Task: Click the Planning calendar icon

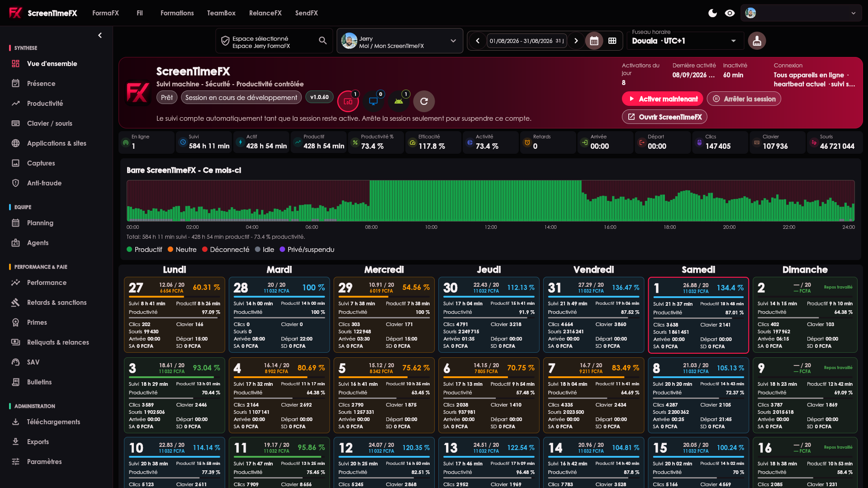Action: [16, 223]
